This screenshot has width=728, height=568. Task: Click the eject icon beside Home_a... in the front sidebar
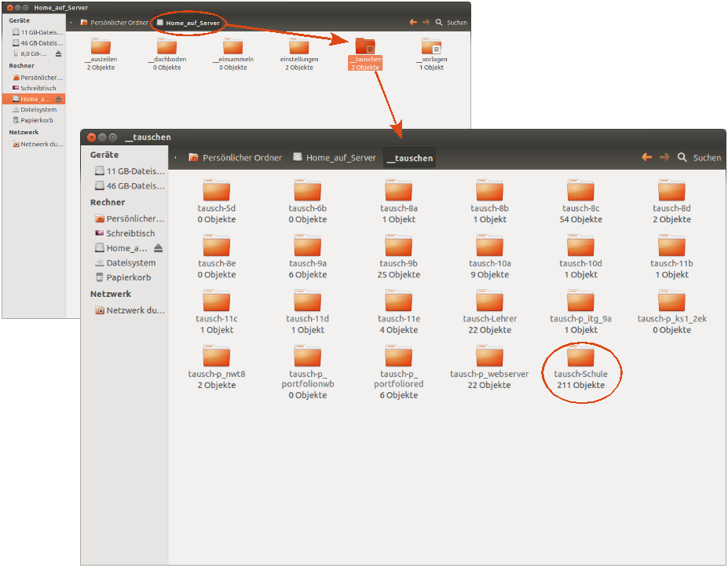point(158,248)
